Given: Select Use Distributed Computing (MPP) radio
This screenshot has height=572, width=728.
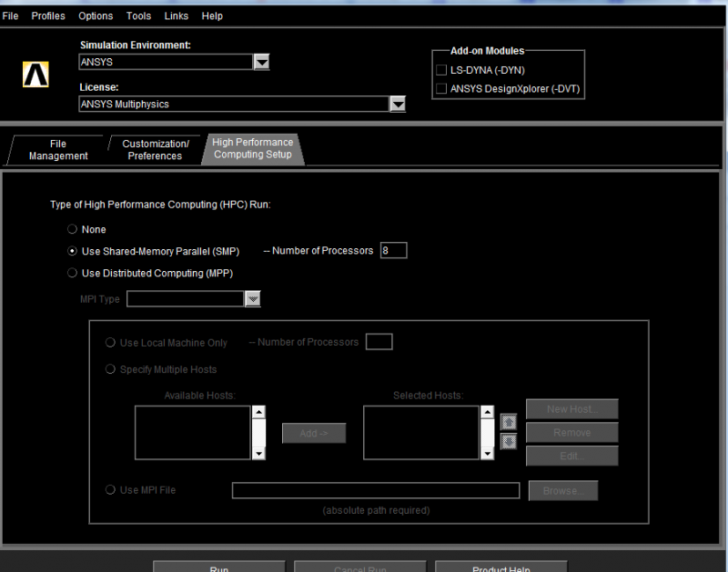Looking at the screenshot, I should click(72, 273).
